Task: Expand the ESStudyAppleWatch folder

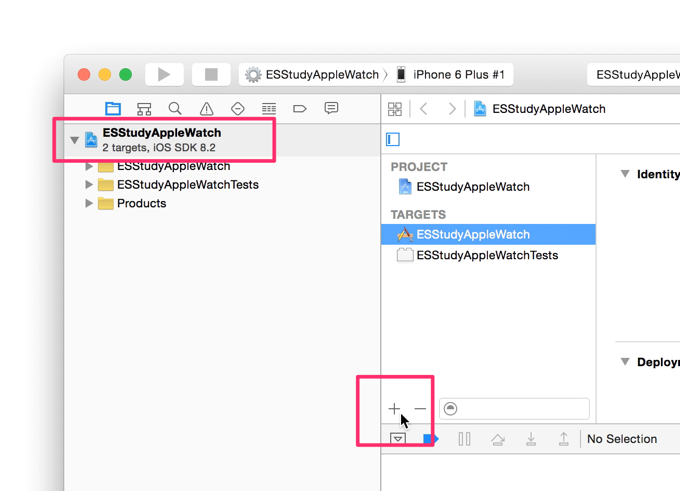Action: coord(89,166)
